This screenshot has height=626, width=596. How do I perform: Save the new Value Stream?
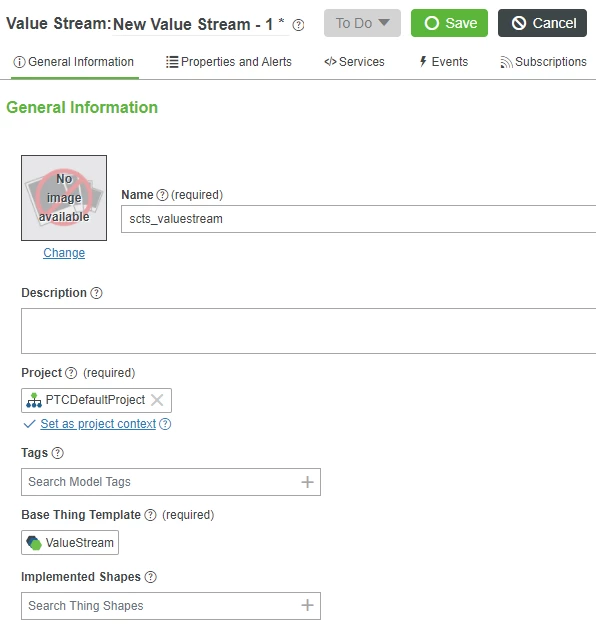tap(449, 23)
